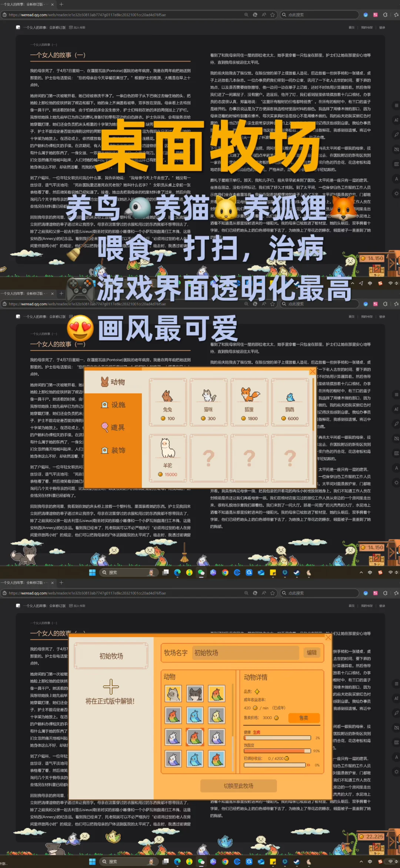Click the note pen icon behind the shop window sidebar
Screen dimensions: 400x868
pyautogui.click(x=396, y=423)
